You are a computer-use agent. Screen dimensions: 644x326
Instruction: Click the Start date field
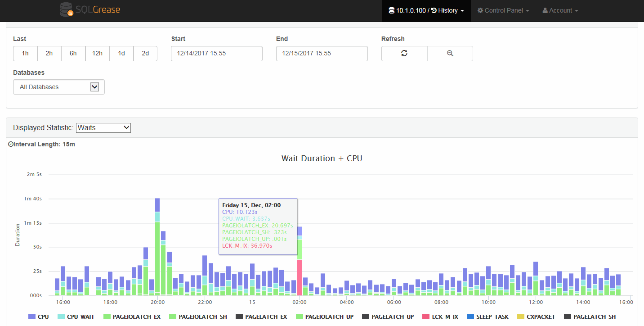coord(216,53)
